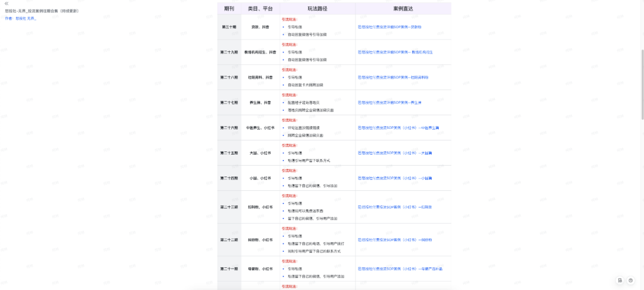
Task: Select the 第二十三期 cell
Action: [229, 207]
